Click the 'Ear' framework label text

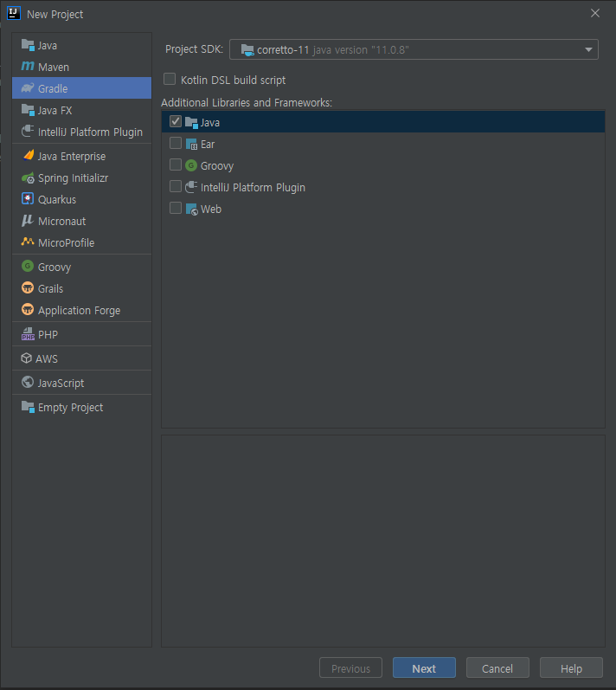(208, 145)
